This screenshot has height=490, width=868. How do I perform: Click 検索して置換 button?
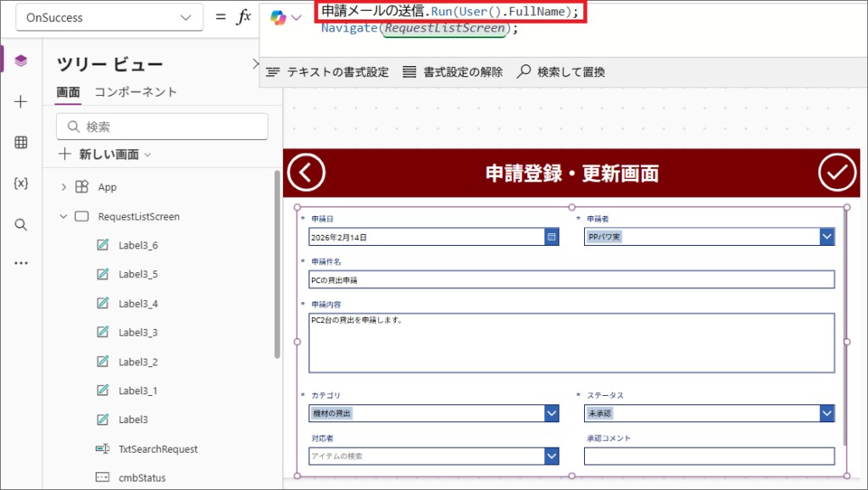tap(561, 72)
